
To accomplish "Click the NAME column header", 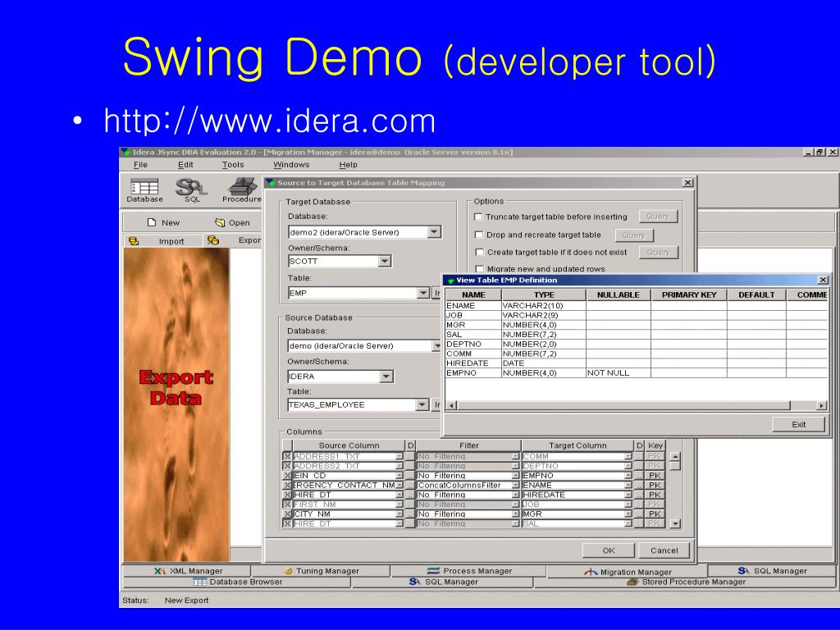I will click(473, 294).
